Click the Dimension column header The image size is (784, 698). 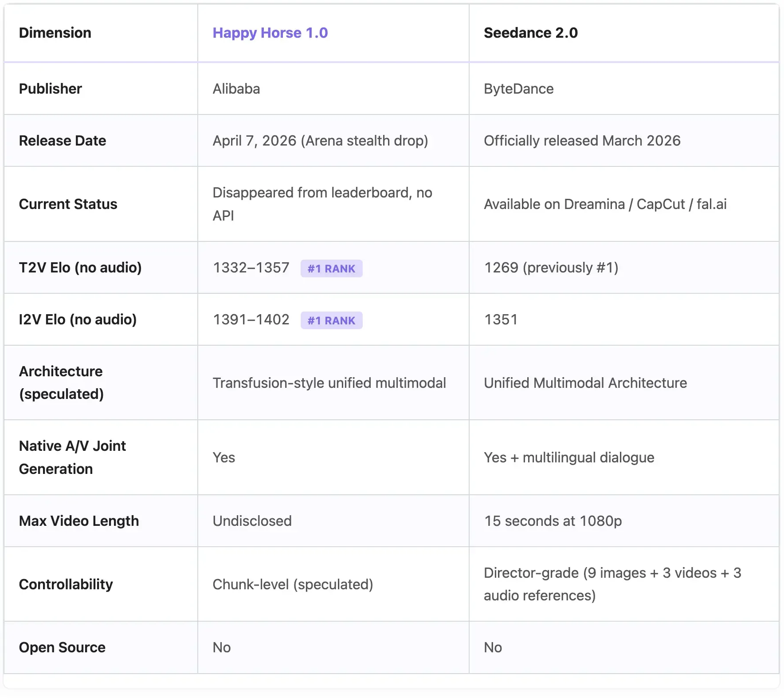coord(55,33)
